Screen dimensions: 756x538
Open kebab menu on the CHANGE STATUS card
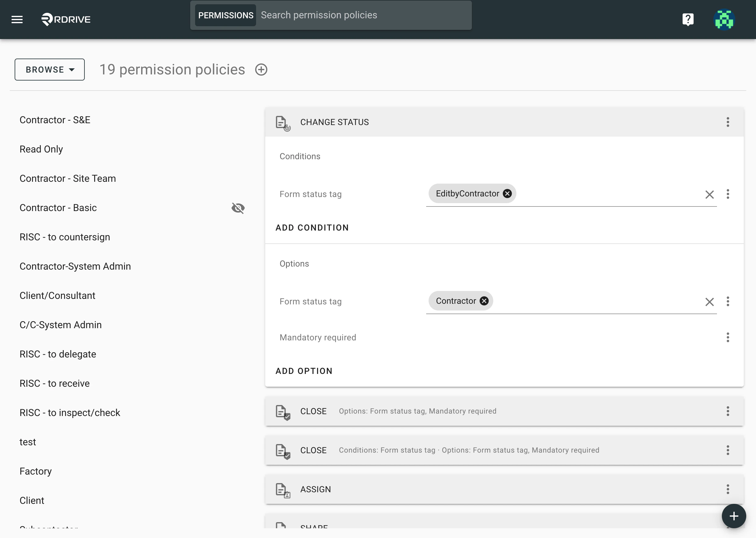[728, 122]
